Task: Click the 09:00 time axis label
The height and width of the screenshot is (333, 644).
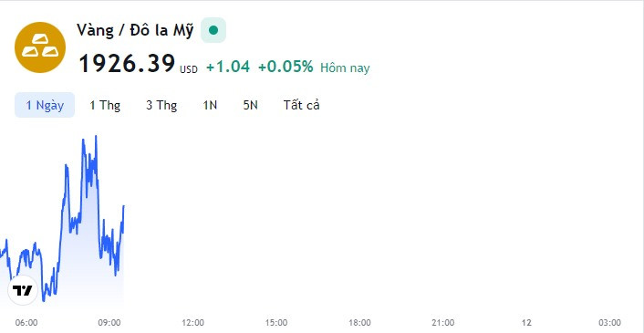Action: (109, 323)
